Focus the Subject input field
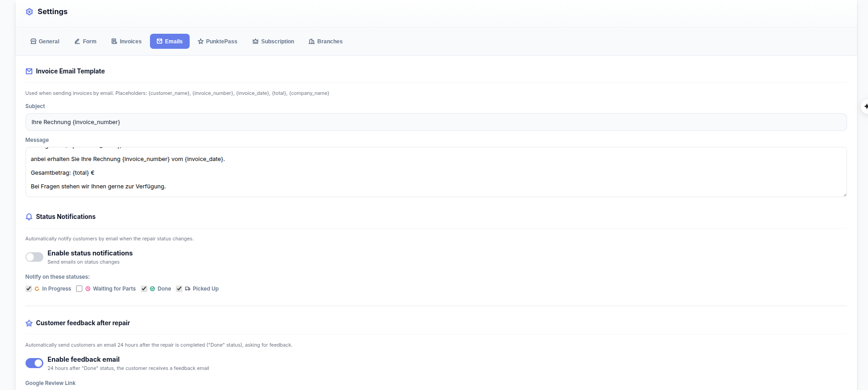 436,122
